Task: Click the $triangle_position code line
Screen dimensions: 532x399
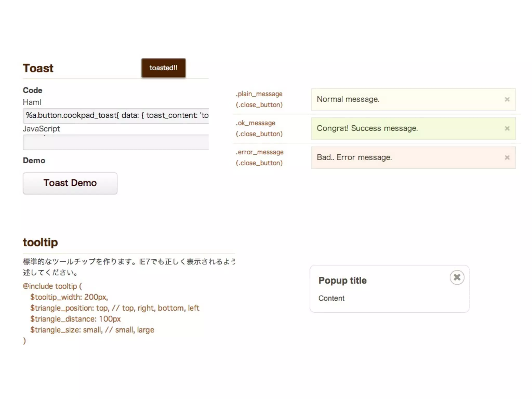Action: (115, 308)
